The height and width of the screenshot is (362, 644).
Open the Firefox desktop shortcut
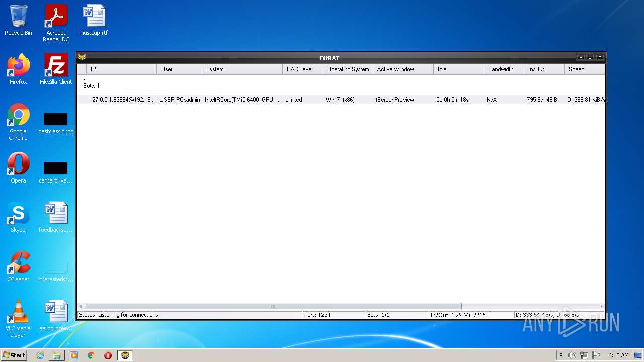coord(18,70)
